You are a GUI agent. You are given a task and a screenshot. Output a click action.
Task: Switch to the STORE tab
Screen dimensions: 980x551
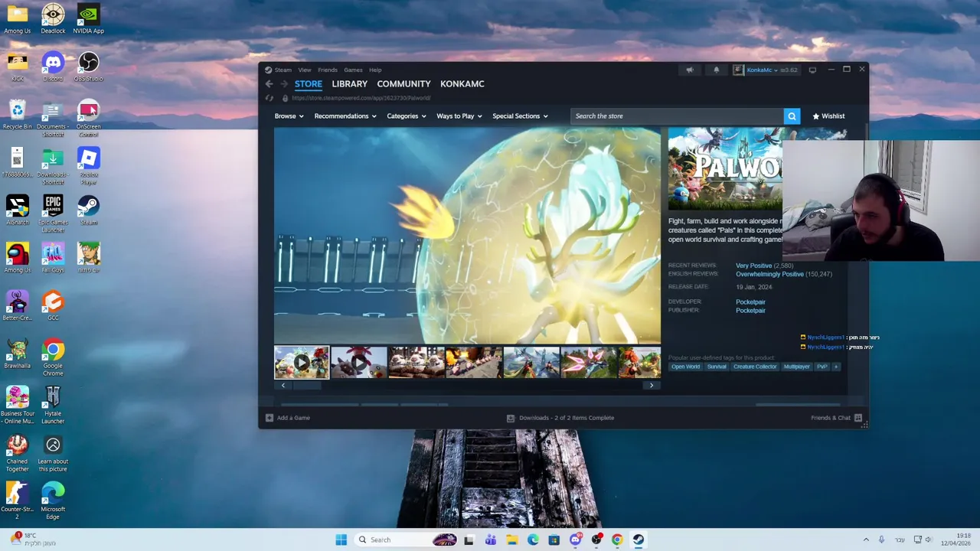309,84
